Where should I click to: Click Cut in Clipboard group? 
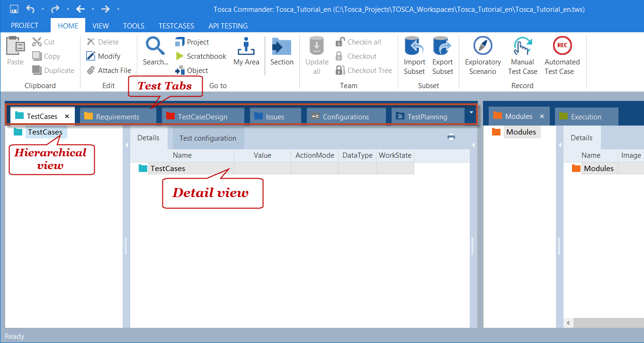(44, 42)
